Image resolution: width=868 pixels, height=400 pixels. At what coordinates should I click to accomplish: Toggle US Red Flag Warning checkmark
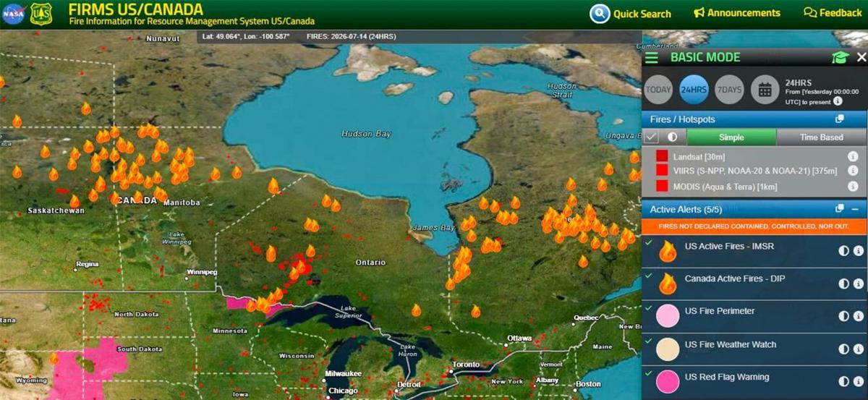[x=649, y=373]
